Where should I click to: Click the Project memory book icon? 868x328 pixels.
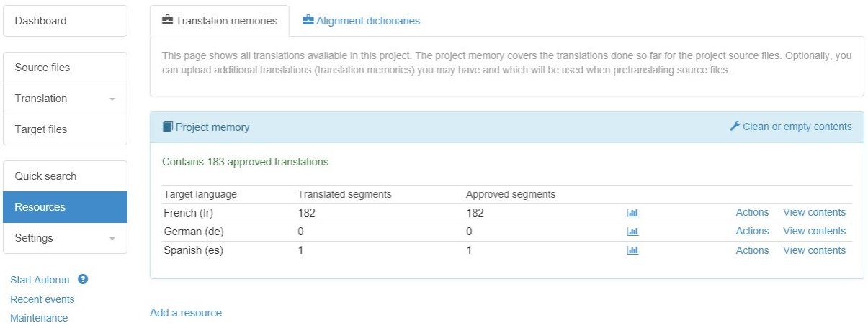(x=168, y=127)
